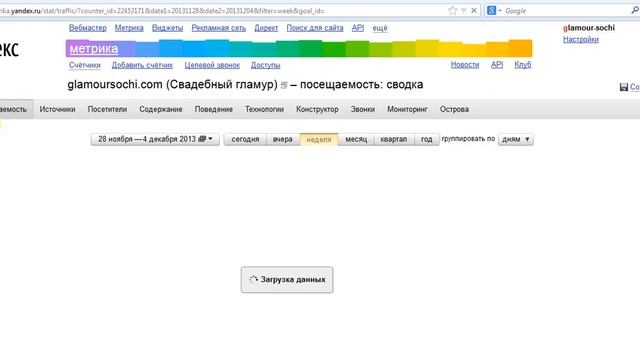Select сегодня period button
640x360 pixels.
coord(245,139)
